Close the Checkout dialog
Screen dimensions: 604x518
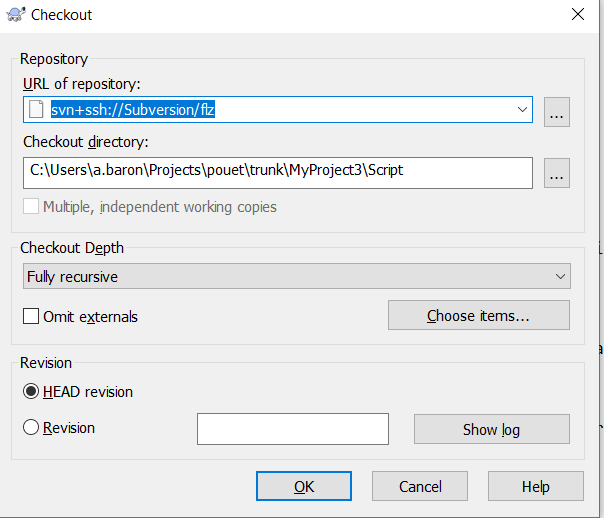[x=578, y=15]
